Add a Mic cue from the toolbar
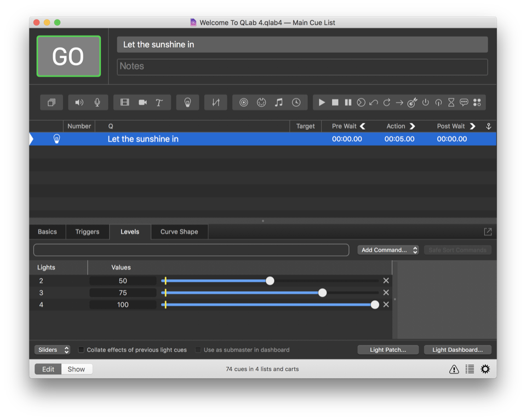The width and height of the screenshot is (526, 420). pos(97,102)
